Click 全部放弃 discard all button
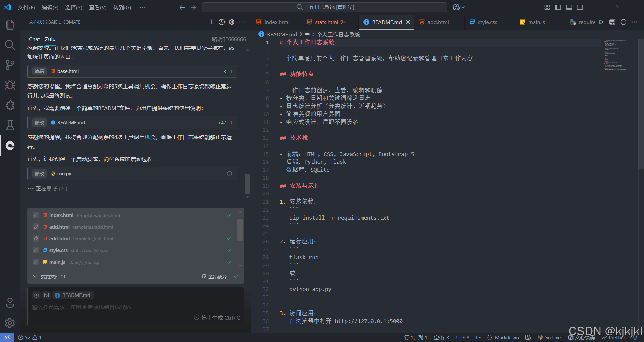 [215, 277]
